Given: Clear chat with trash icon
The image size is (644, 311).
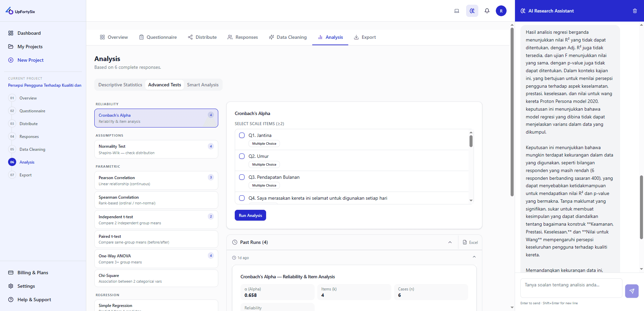Looking at the screenshot, I should pos(635,11).
